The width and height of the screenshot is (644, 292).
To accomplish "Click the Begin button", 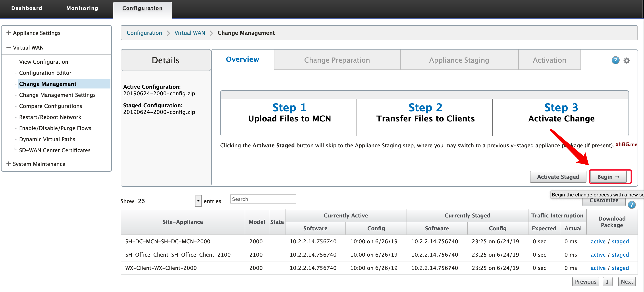I will (608, 177).
